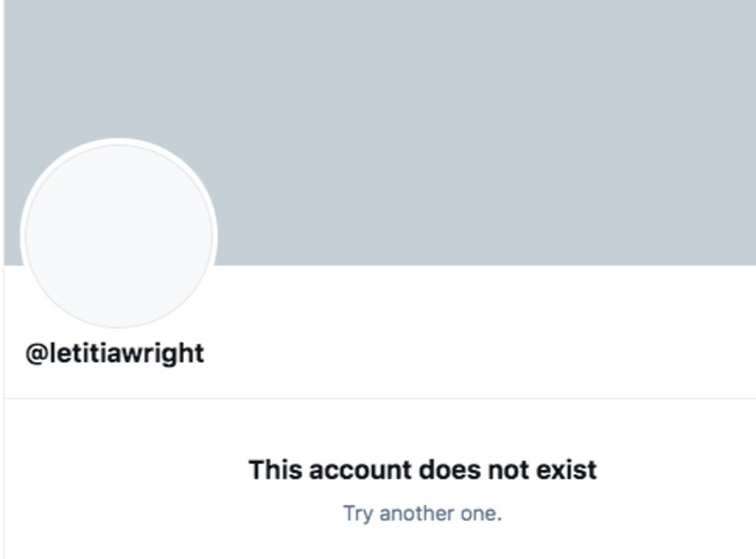Click the "Try another one." text
Screen dimensions: 756x559
tap(423, 513)
